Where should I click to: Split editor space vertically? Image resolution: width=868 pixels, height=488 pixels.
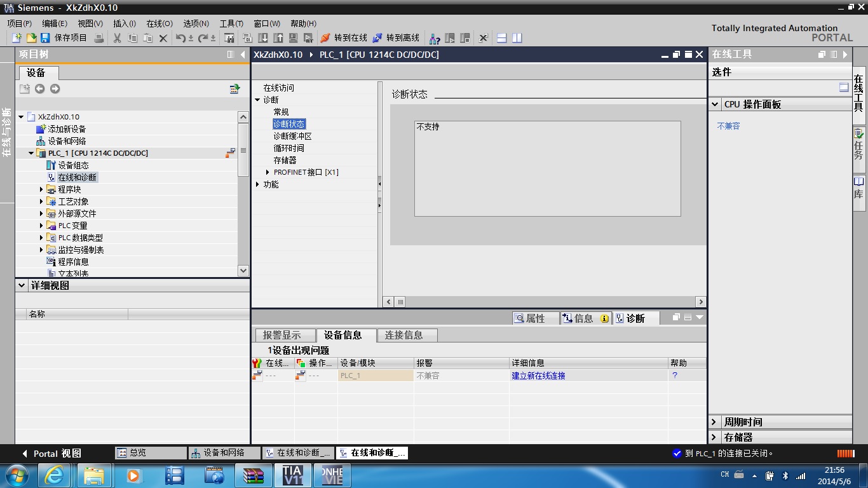click(x=517, y=38)
